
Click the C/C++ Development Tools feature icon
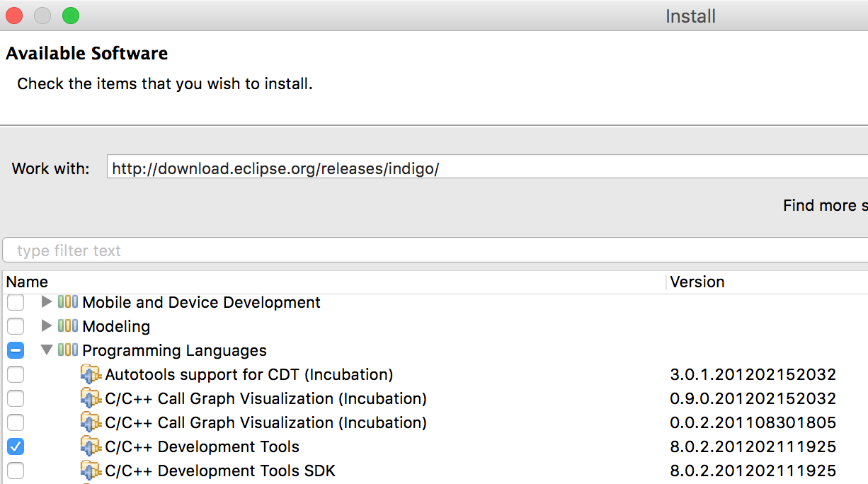[91, 446]
